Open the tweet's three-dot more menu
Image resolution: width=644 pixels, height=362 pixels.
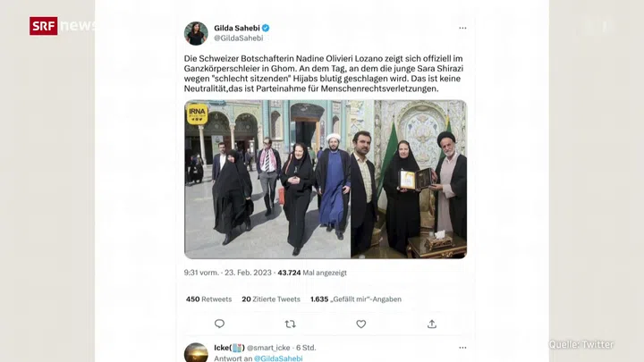click(x=462, y=28)
